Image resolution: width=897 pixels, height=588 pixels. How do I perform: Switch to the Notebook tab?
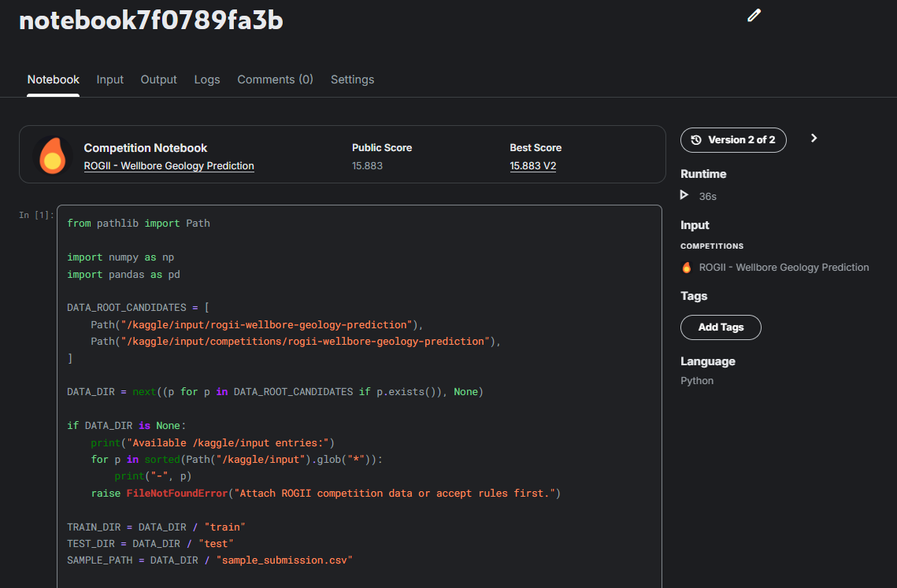click(54, 80)
